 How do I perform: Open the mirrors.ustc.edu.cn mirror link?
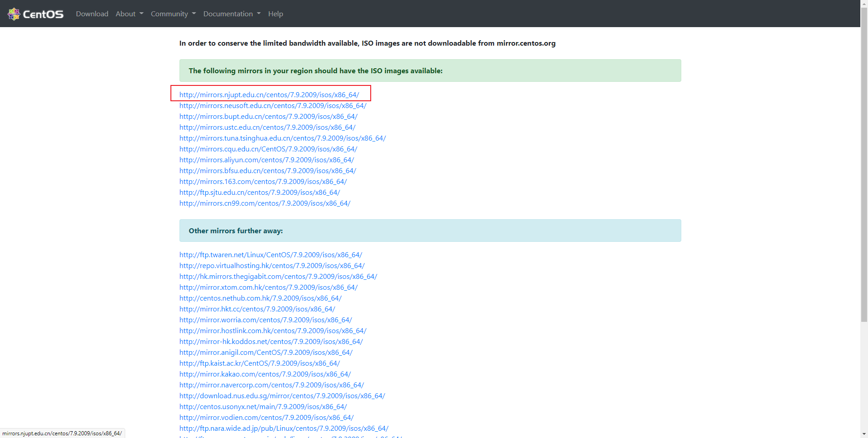[267, 127]
